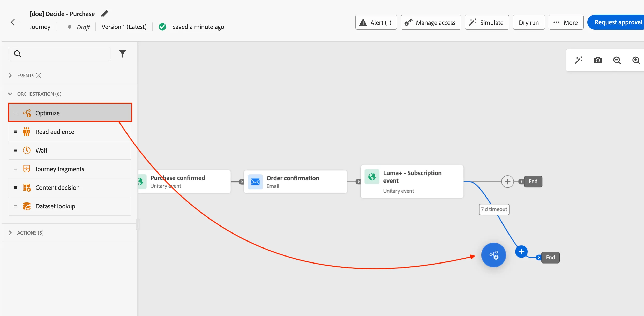644x316 pixels.
Task: Collapse the ORCHESTRATION (6) section
Action: tap(69, 94)
